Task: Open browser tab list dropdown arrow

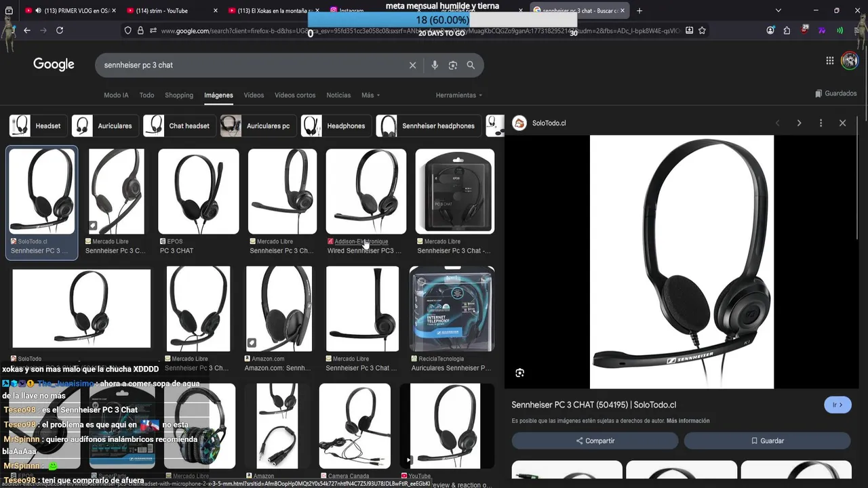Action: pyautogui.click(x=778, y=11)
